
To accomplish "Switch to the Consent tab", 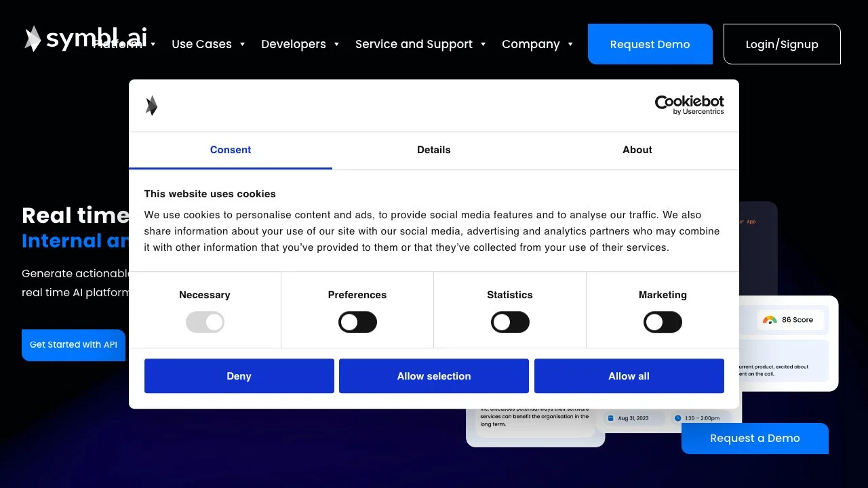I will click(231, 150).
